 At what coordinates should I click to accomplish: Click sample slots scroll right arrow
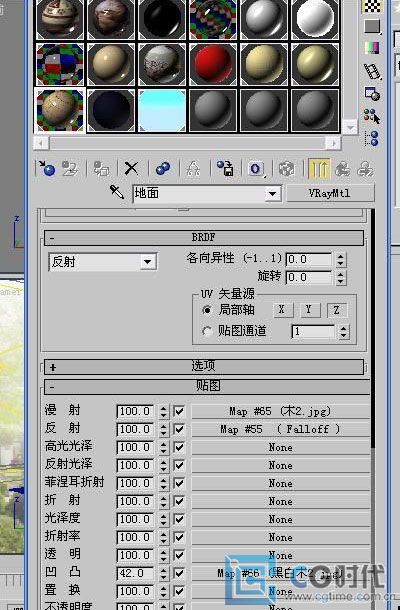point(333,143)
